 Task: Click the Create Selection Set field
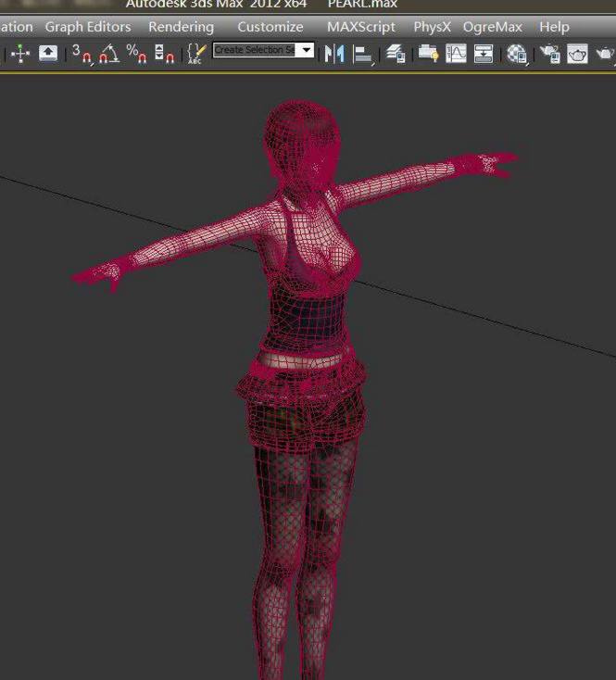point(255,50)
